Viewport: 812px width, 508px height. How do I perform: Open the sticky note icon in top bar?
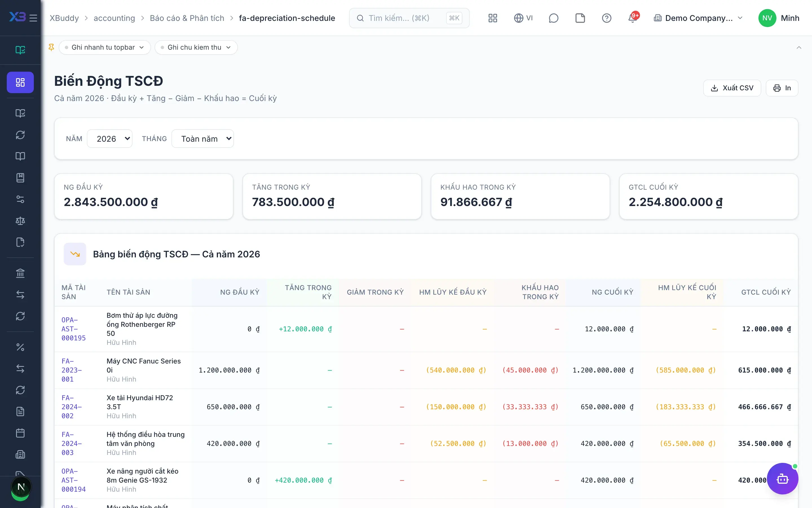coord(580,18)
